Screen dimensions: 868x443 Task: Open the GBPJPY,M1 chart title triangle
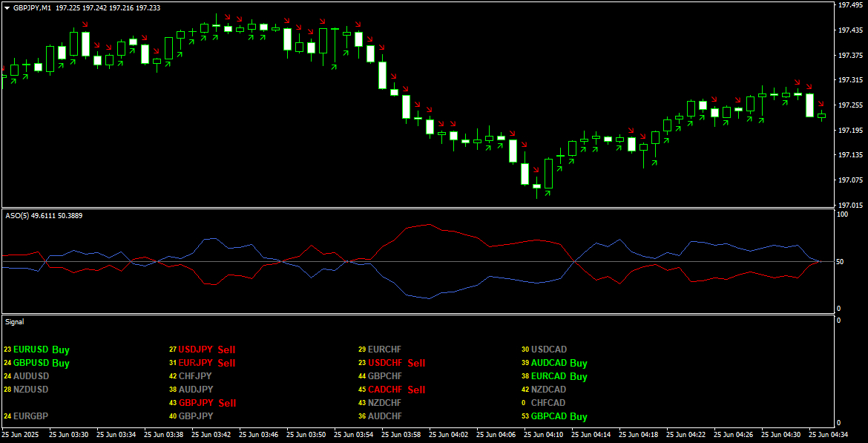coord(7,7)
